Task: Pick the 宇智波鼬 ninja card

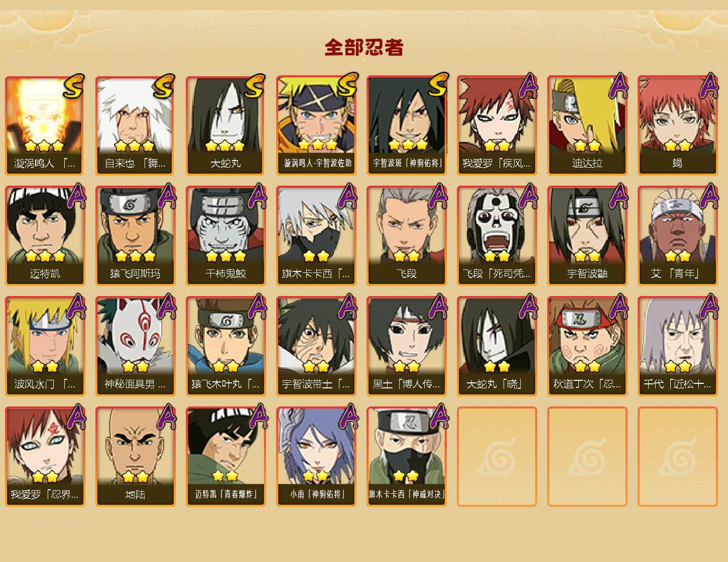Action: 587,236
